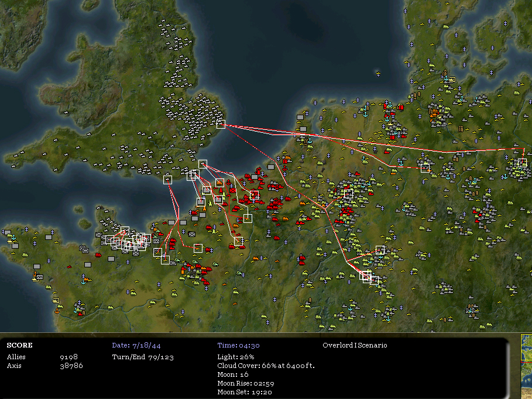Click the SCORE heading

(20, 345)
